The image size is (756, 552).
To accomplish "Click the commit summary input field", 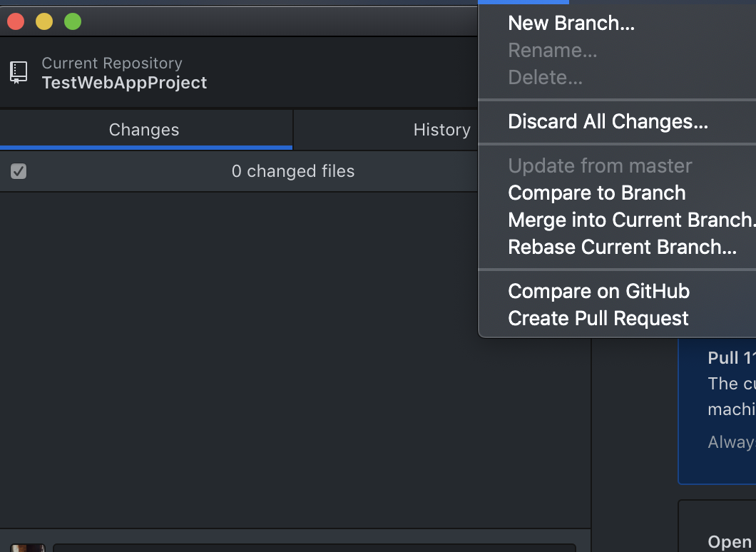I will pos(315,548).
